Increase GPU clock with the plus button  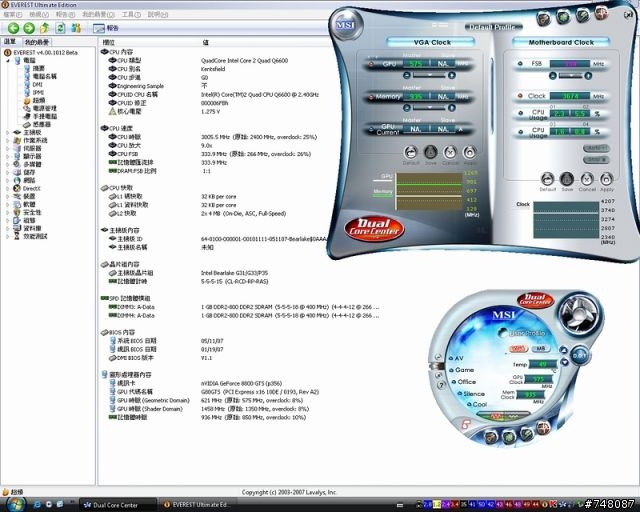click(x=451, y=76)
